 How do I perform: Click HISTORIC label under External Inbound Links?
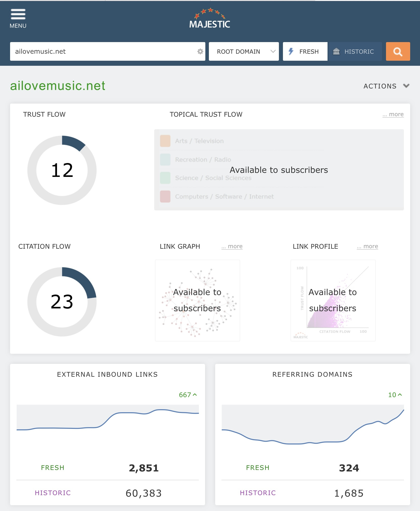[x=53, y=493]
